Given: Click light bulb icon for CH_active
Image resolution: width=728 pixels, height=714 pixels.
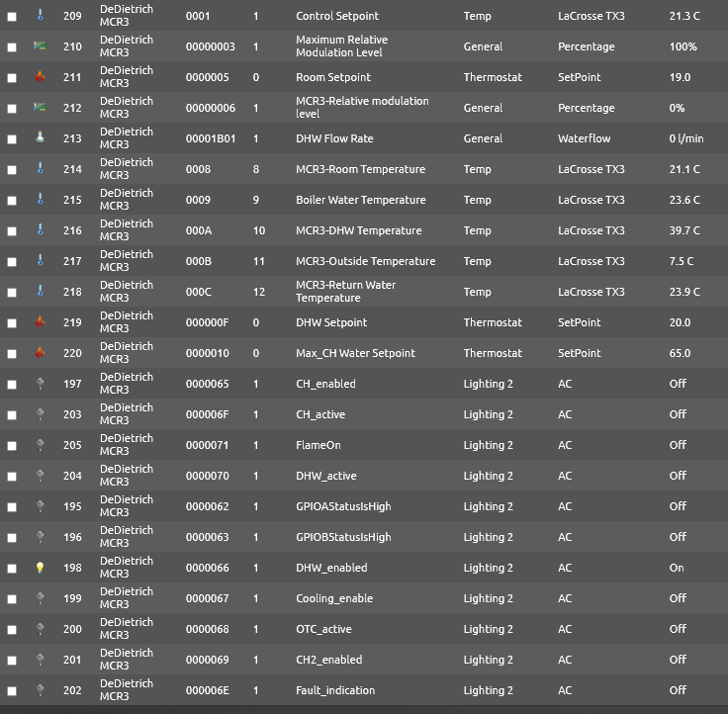Looking at the screenshot, I should click(x=40, y=414).
